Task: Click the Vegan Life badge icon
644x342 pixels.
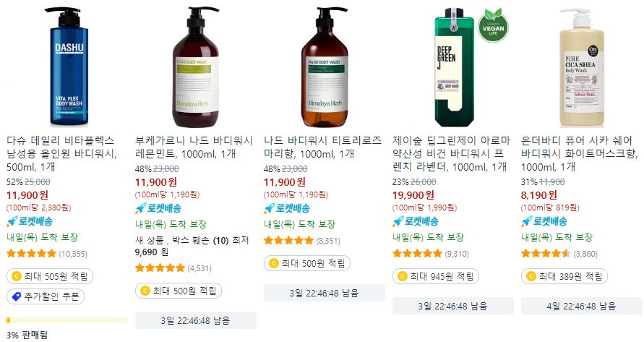Action: [493, 26]
